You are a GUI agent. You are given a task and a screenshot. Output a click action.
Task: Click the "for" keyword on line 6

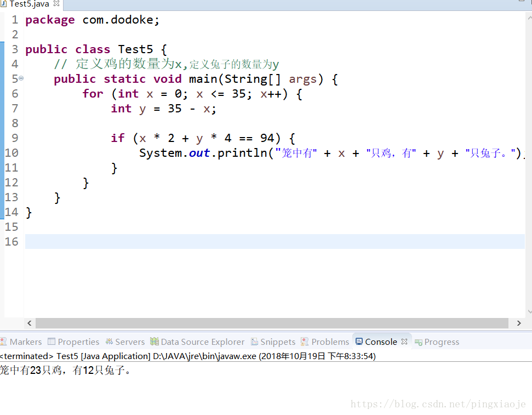click(x=93, y=94)
